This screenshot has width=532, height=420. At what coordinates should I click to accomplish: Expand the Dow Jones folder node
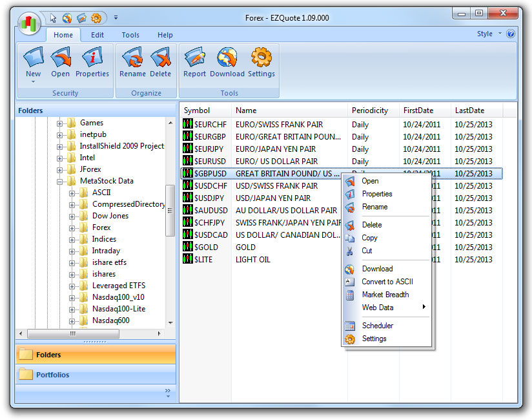(x=72, y=216)
